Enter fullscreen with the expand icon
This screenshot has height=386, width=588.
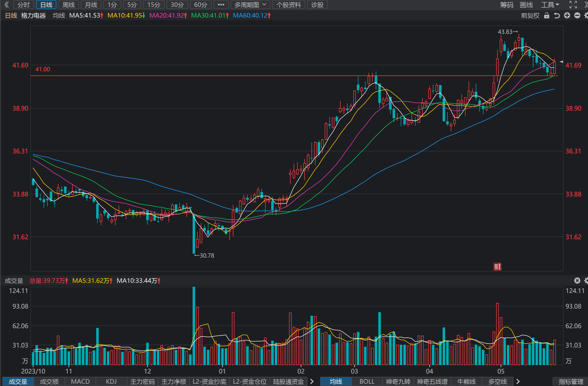(x=573, y=5)
